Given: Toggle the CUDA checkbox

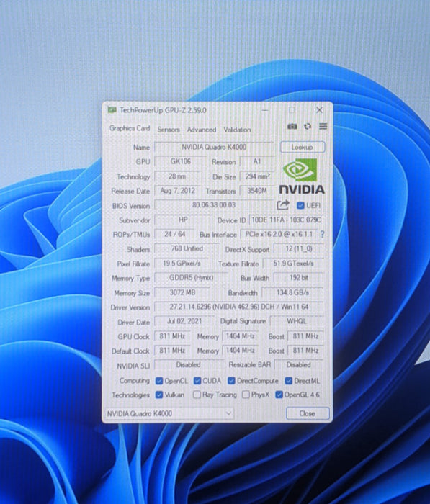Looking at the screenshot, I should click(197, 381).
